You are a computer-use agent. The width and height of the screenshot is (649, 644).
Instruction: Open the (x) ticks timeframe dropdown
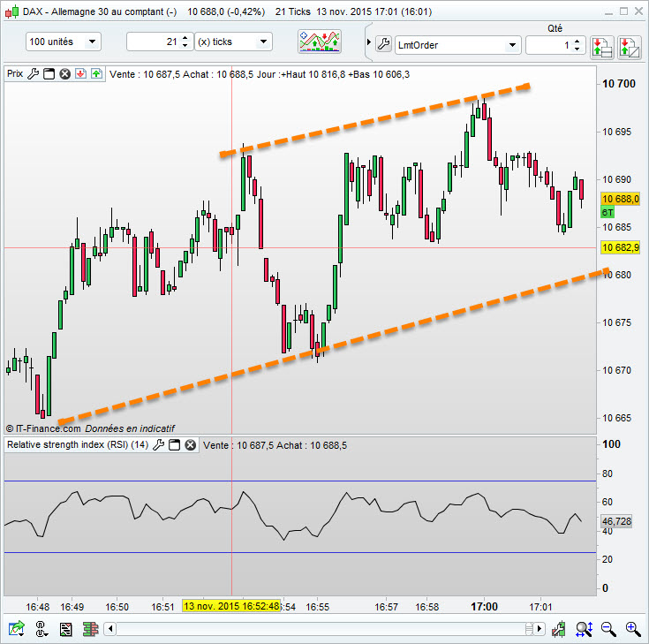[x=233, y=42]
